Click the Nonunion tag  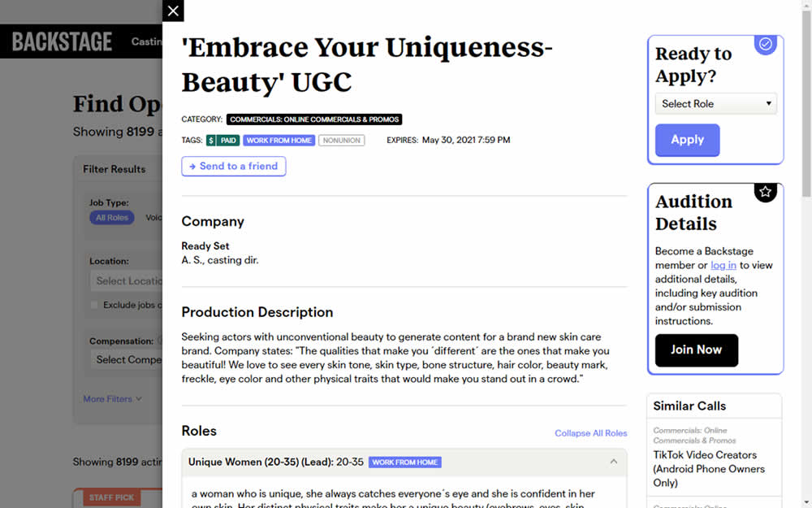341,141
